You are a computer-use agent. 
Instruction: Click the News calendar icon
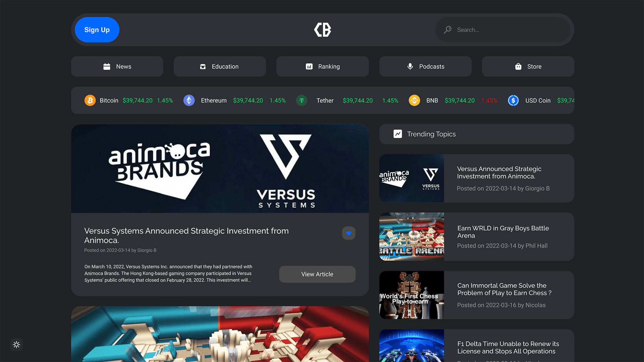107,66
